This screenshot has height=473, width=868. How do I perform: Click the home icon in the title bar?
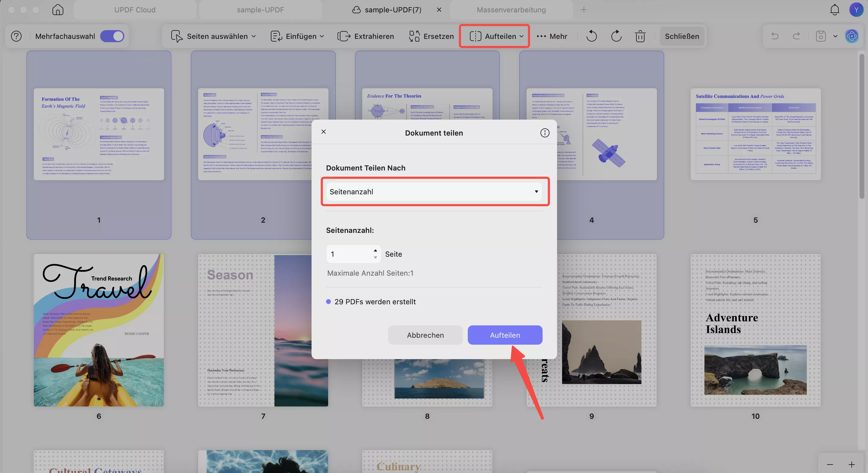pyautogui.click(x=58, y=9)
